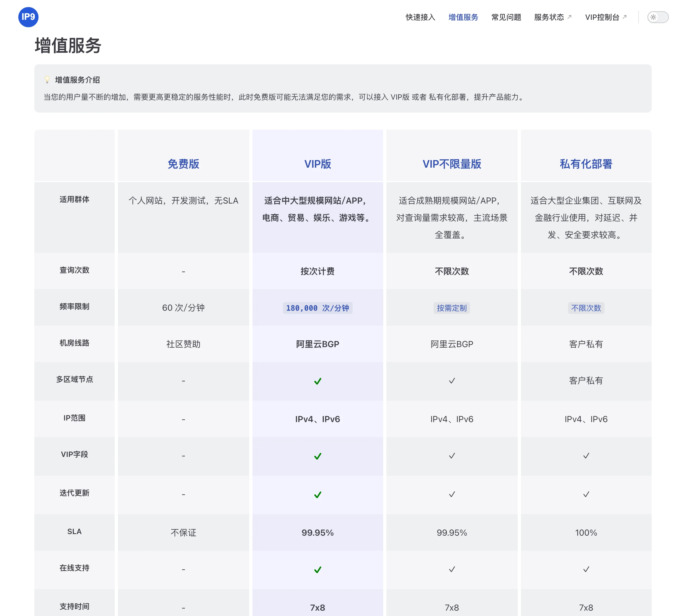The height and width of the screenshot is (616, 686).
Task: Click the SLA row label
Action: click(74, 531)
